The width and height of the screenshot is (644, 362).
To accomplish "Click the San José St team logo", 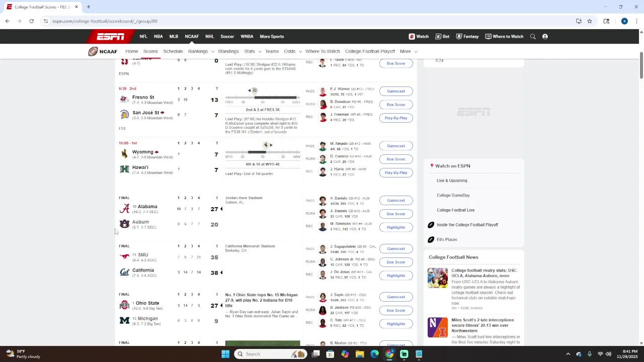I will coord(124,115).
